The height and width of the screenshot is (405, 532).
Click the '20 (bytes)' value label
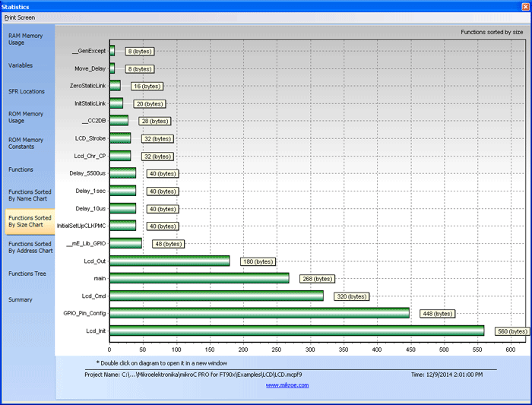[150, 104]
